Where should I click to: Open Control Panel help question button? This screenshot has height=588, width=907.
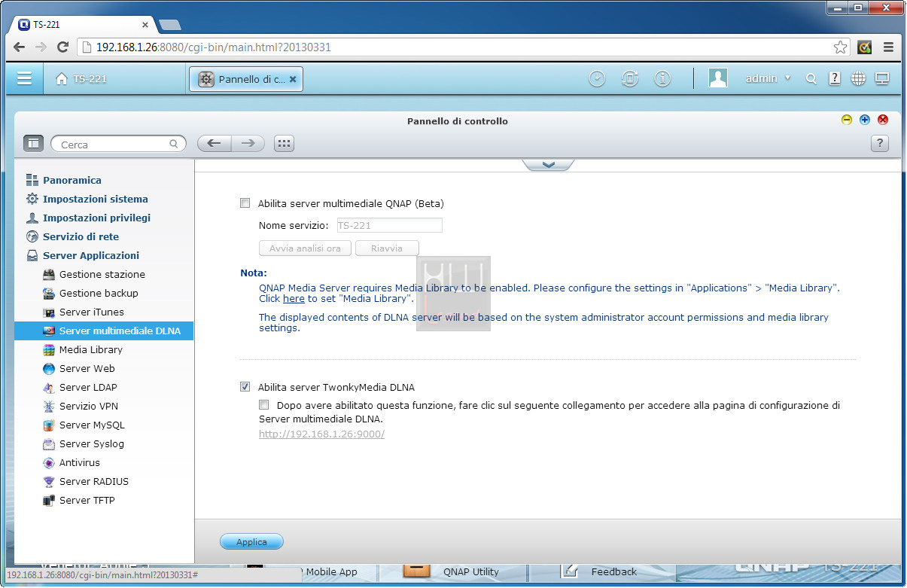tap(879, 144)
